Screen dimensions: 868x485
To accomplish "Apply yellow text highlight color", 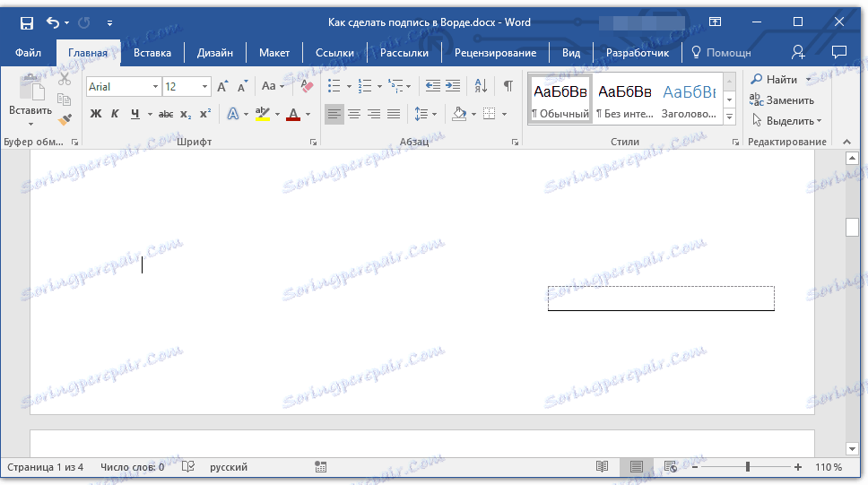I will [x=263, y=114].
